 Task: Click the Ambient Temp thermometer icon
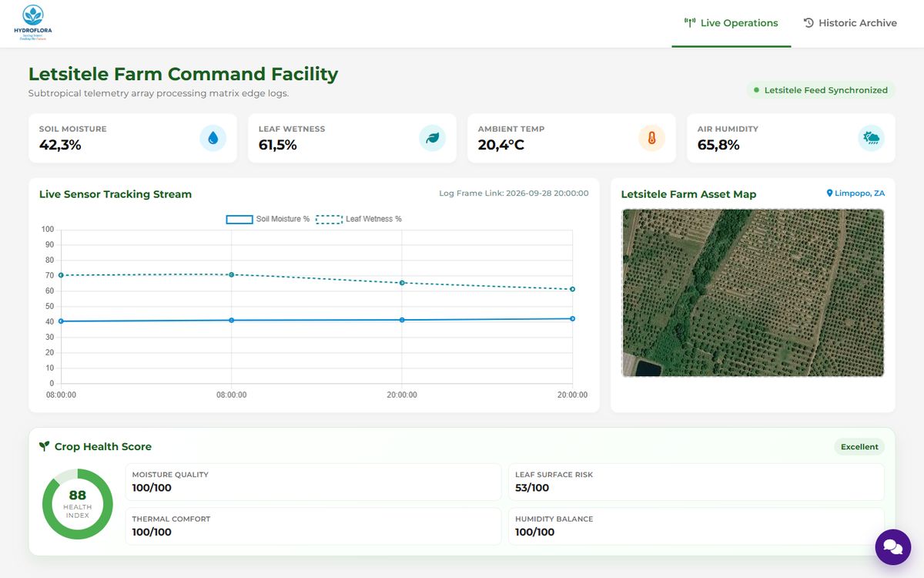[651, 138]
